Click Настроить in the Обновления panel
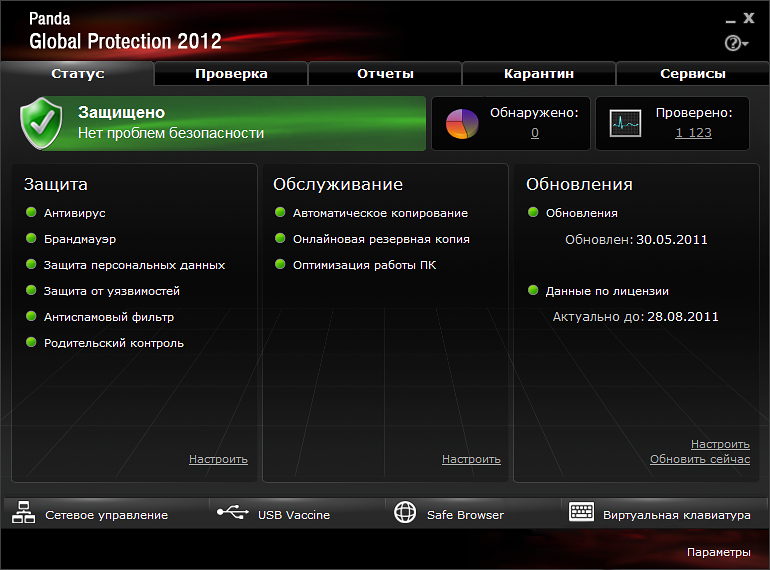770x570 pixels. click(720, 444)
